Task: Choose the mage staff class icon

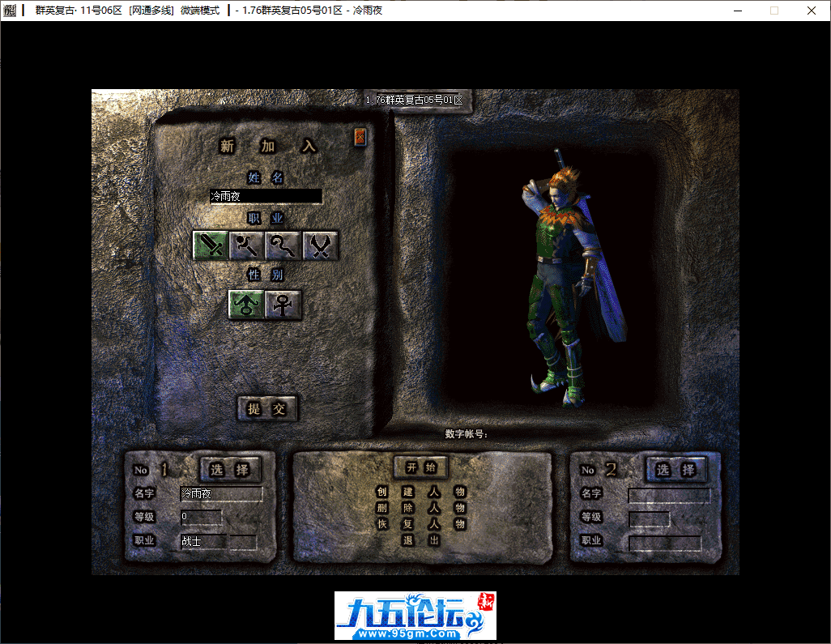Action: coord(247,245)
